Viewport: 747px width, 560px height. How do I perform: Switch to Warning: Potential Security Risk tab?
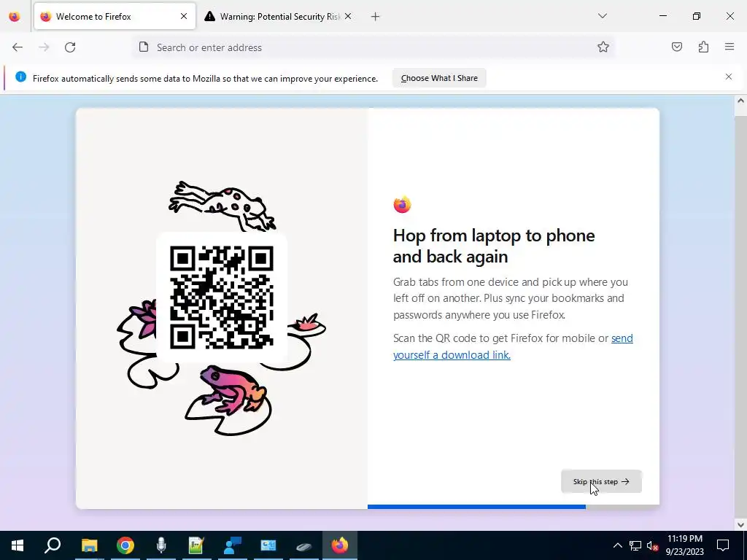(279, 16)
